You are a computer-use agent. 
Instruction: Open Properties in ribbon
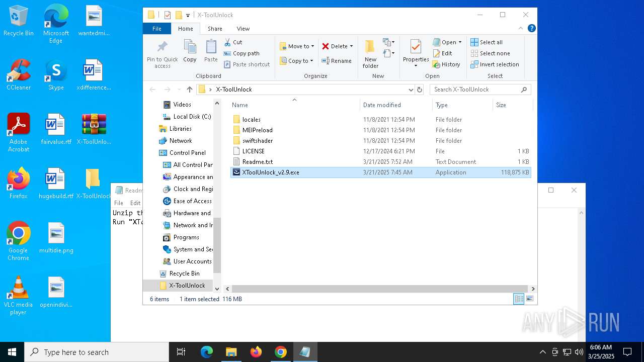tap(416, 54)
